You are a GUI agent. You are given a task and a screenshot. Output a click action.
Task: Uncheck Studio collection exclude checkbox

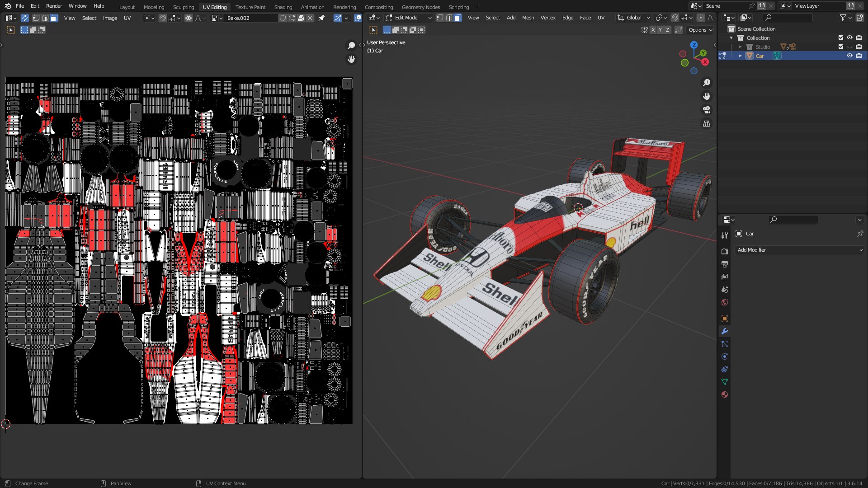tap(841, 47)
